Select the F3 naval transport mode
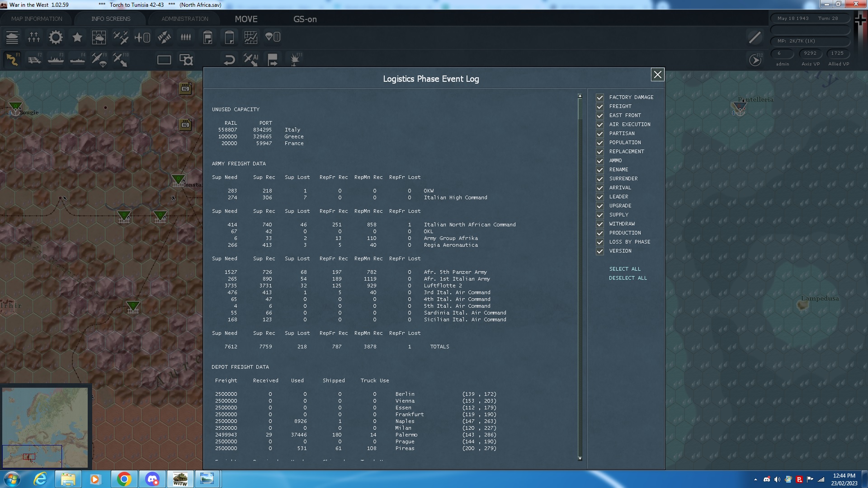Viewport: 868px width, 488px height. point(56,60)
